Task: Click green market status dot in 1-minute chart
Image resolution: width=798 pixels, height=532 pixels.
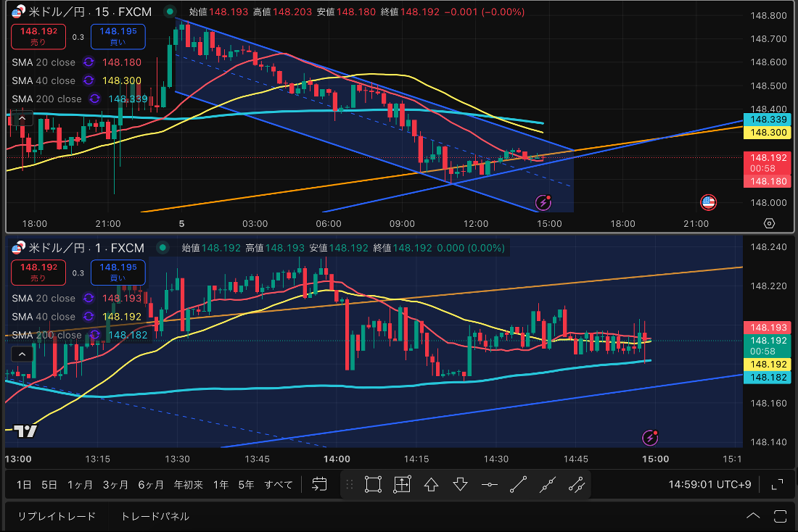Action: click(x=163, y=248)
